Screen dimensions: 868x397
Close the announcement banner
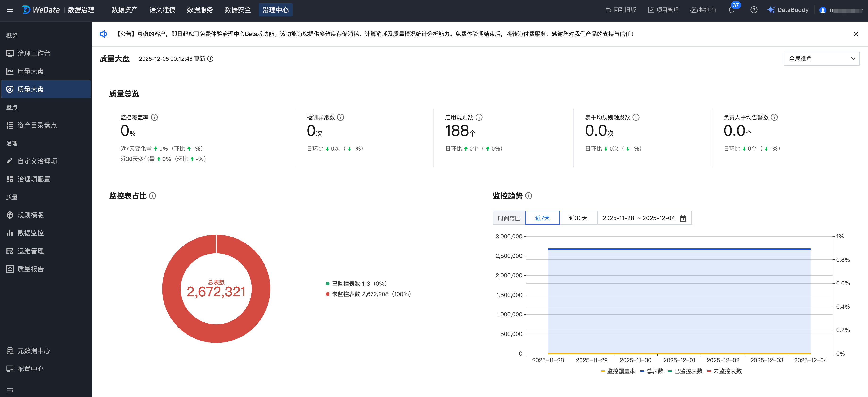pos(855,34)
